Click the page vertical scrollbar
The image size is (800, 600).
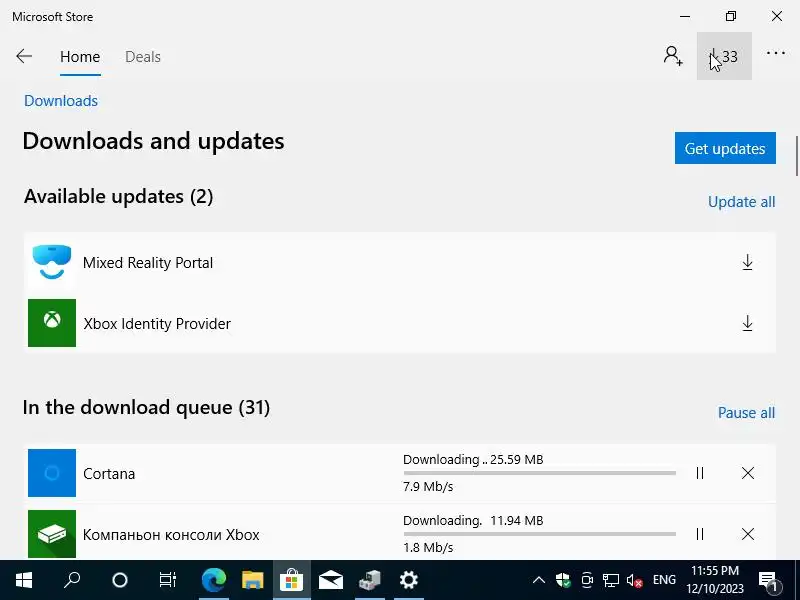click(796, 156)
